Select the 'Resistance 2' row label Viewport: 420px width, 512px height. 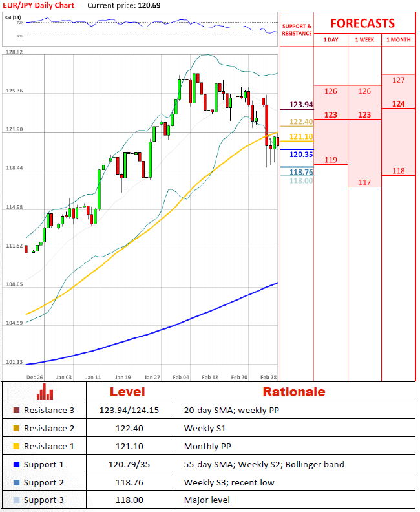(x=49, y=428)
